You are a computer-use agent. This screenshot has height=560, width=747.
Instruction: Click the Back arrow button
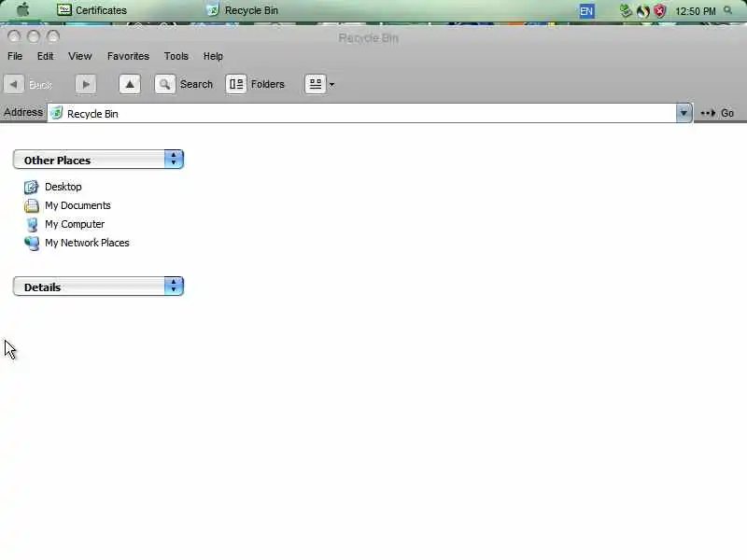coord(14,84)
